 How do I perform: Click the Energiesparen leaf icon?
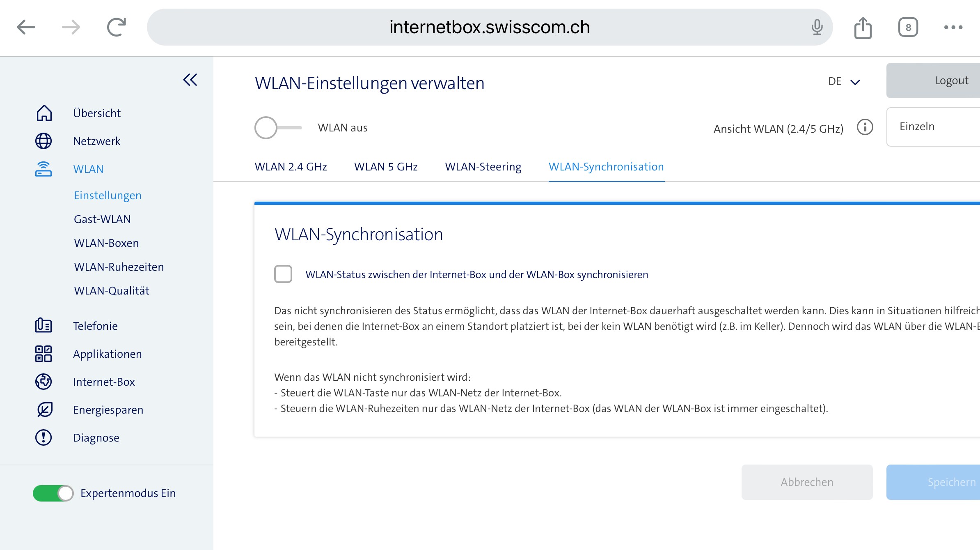44,410
